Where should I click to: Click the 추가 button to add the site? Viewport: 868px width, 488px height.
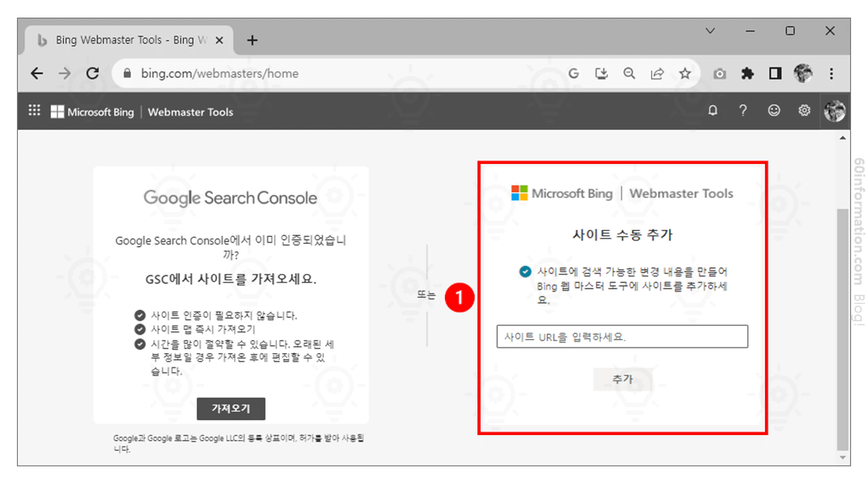pos(623,379)
